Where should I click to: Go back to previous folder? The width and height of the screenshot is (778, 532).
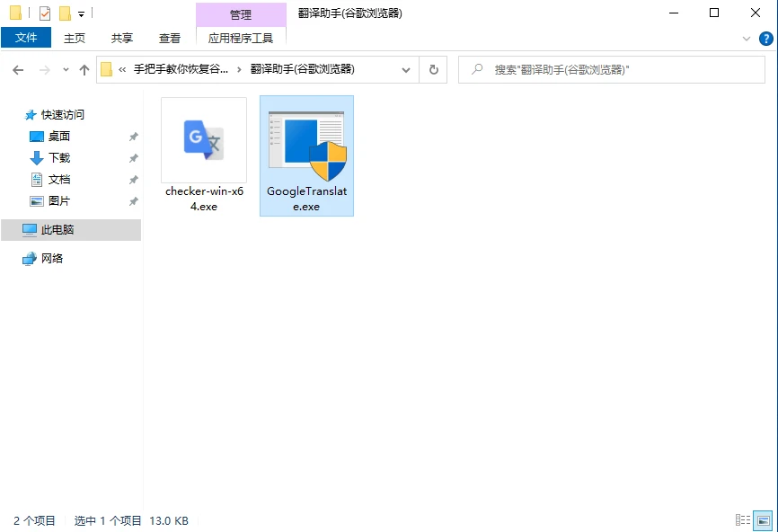(x=18, y=70)
